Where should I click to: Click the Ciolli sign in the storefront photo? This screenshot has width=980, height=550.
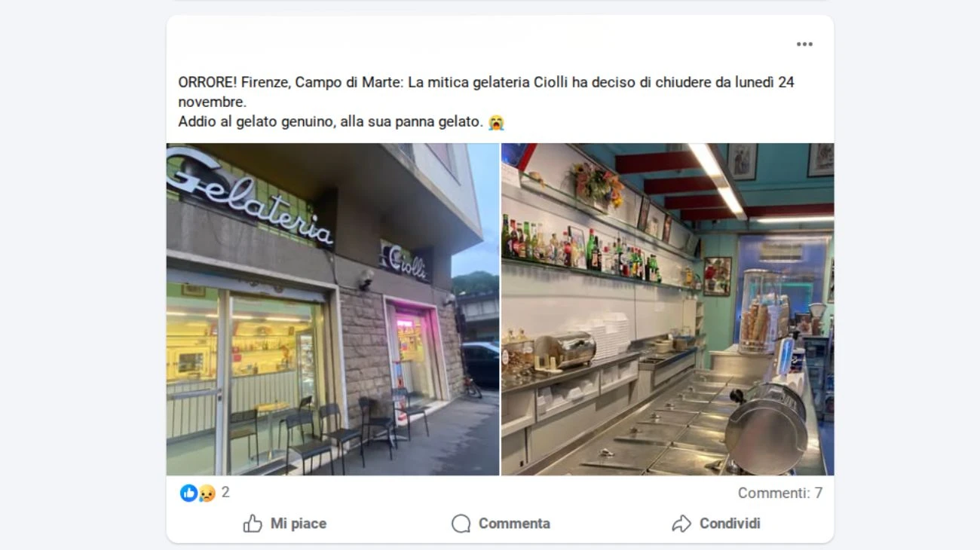tap(406, 261)
